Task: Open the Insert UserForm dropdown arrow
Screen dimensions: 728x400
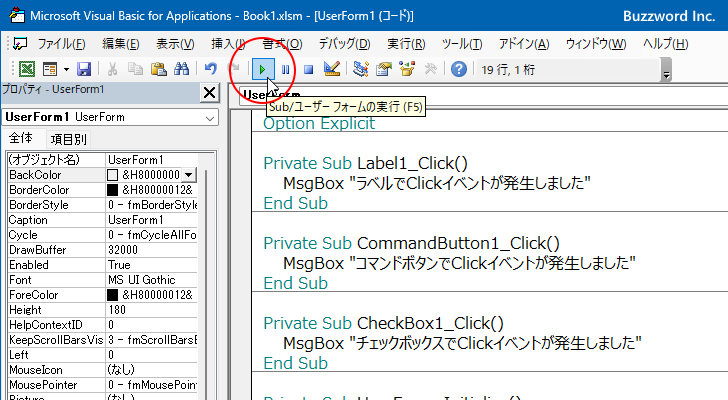Action: 66,70
